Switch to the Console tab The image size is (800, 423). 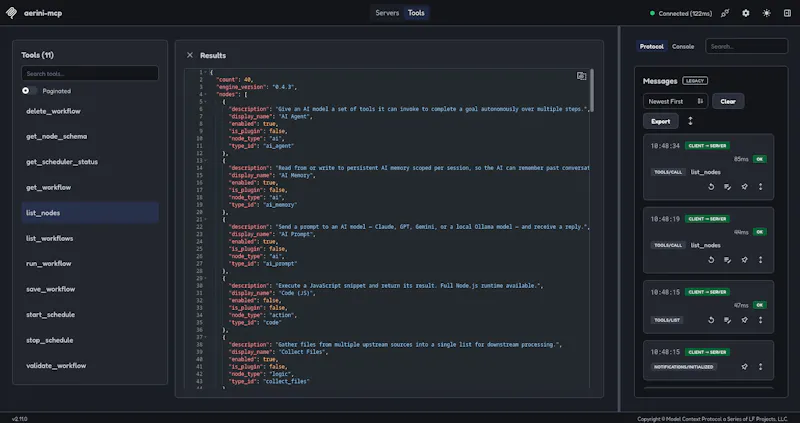(x=683, y=46)
